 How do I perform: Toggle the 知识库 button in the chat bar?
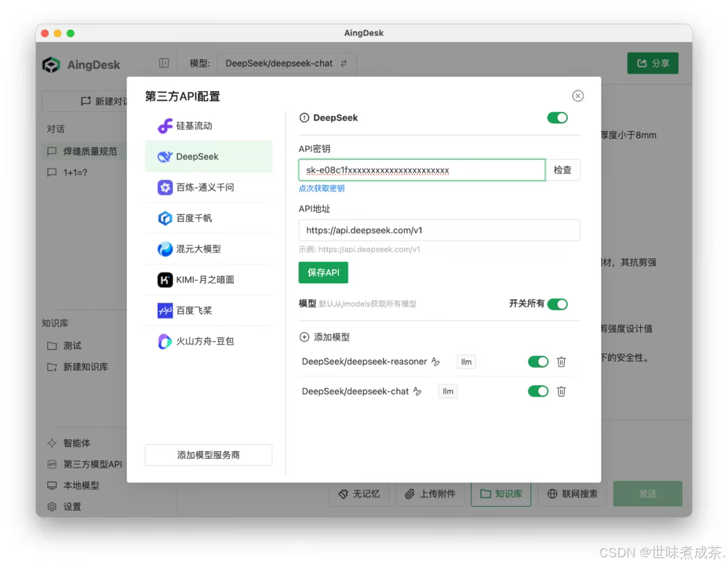click(x=501, y=494)
